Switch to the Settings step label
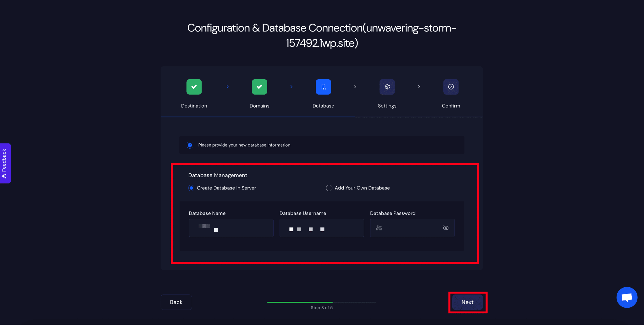 387,106
